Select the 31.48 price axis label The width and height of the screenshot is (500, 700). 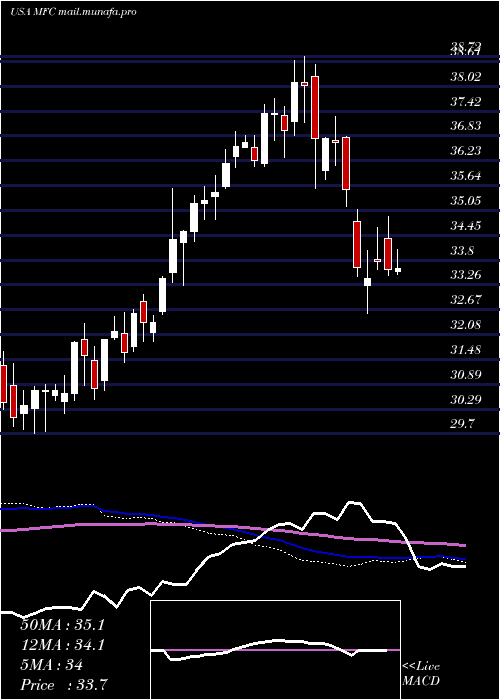click(466, 350)
